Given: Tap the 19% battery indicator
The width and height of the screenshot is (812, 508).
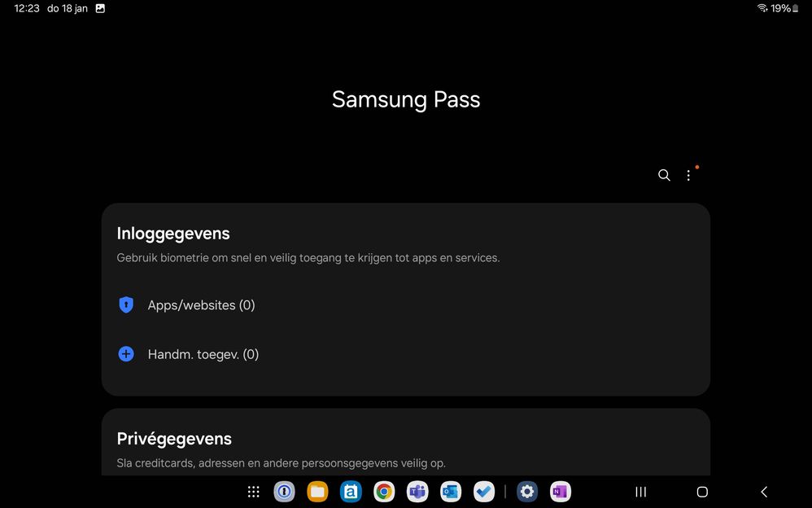Looking at the screenshot, I should (x=784, y=8).
